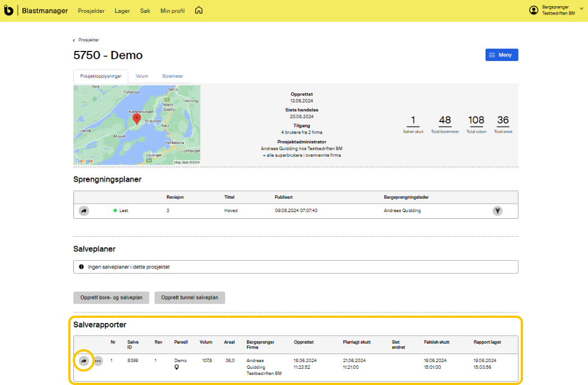The width and height of the screenshot is (588, 385).
Task: Select the Prosjektopplysninger tab
Action: point(101,76)
